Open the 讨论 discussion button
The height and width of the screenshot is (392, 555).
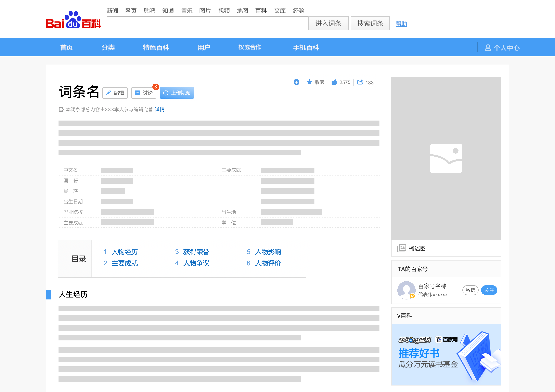tap(144, 93)
